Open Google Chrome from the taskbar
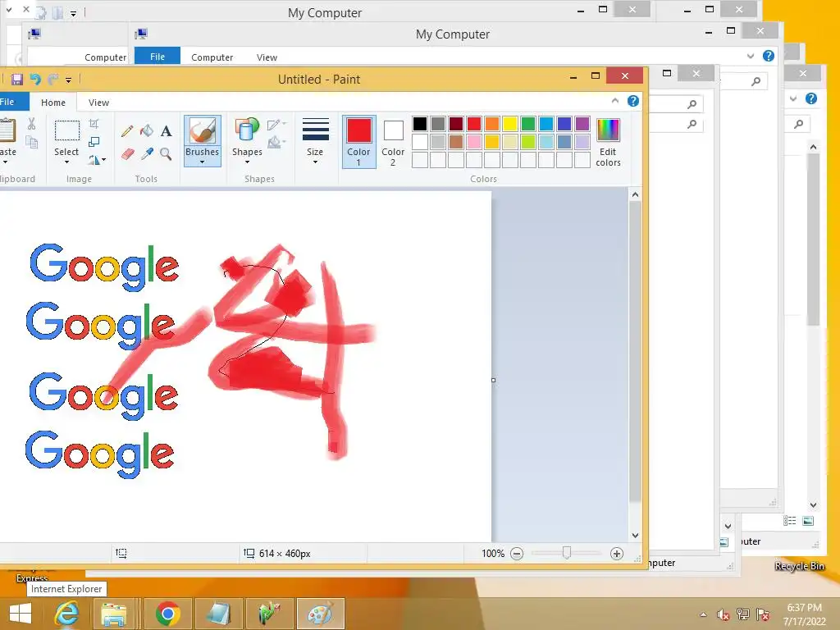The height and width of the screenshot is (630, 840). 167,614
